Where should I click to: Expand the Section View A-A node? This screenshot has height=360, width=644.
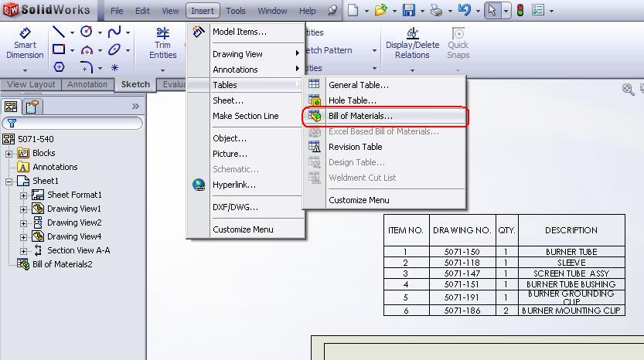[23, 251]
